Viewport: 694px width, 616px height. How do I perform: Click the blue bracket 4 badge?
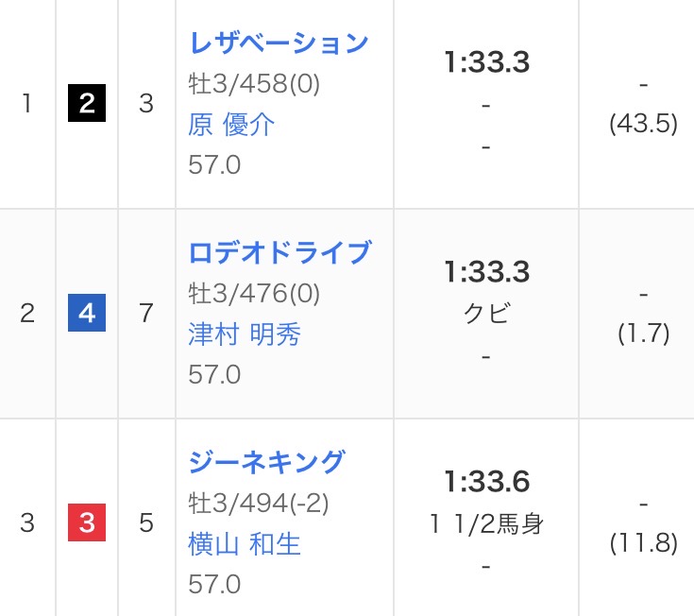pyautogui.click(x=87, y=314)
